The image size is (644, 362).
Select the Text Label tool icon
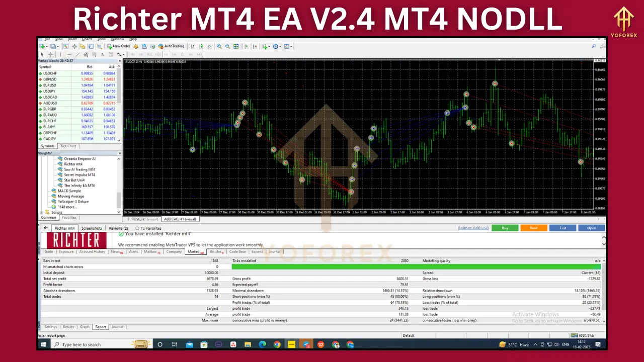[111, 54]
